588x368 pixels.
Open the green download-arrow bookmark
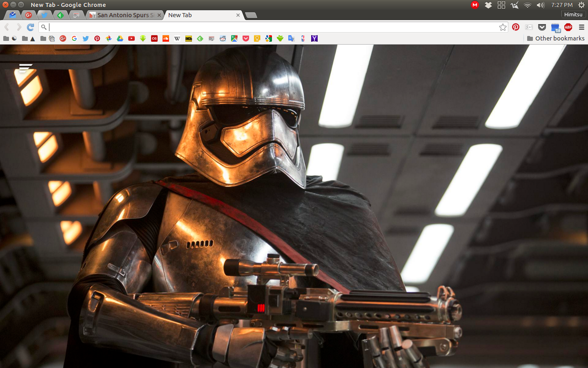coord(143,38)
